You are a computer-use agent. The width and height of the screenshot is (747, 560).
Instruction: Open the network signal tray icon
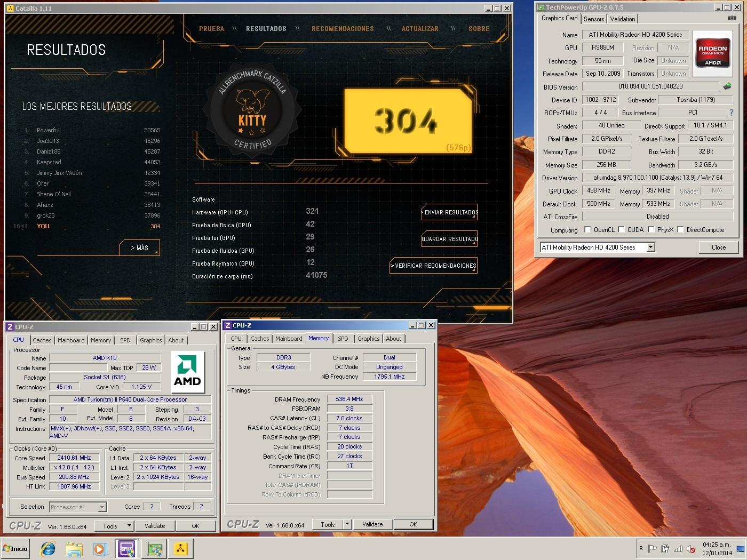(x=678, y=548)
